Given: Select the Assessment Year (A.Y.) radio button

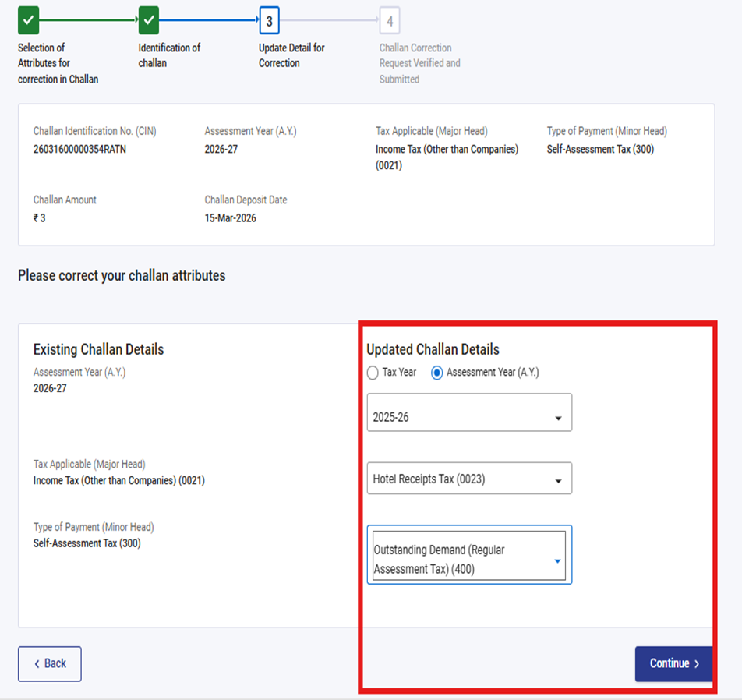Looking at the screenshot, I should (437, 373).
